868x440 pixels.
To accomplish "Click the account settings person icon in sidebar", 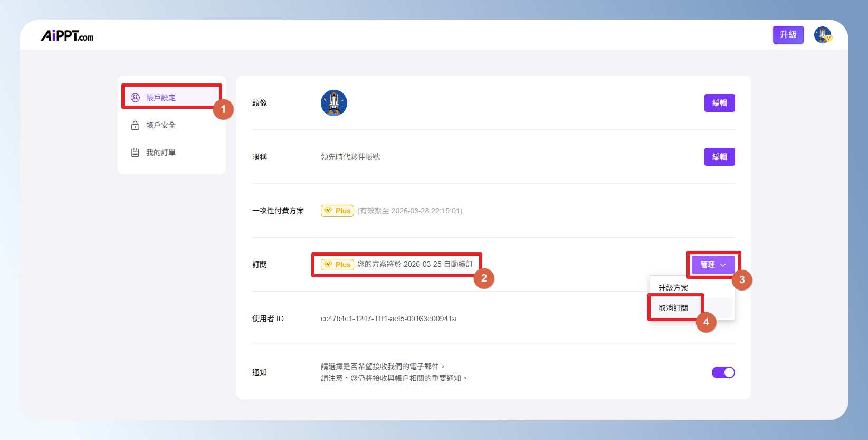I will (x=135, y=98).
